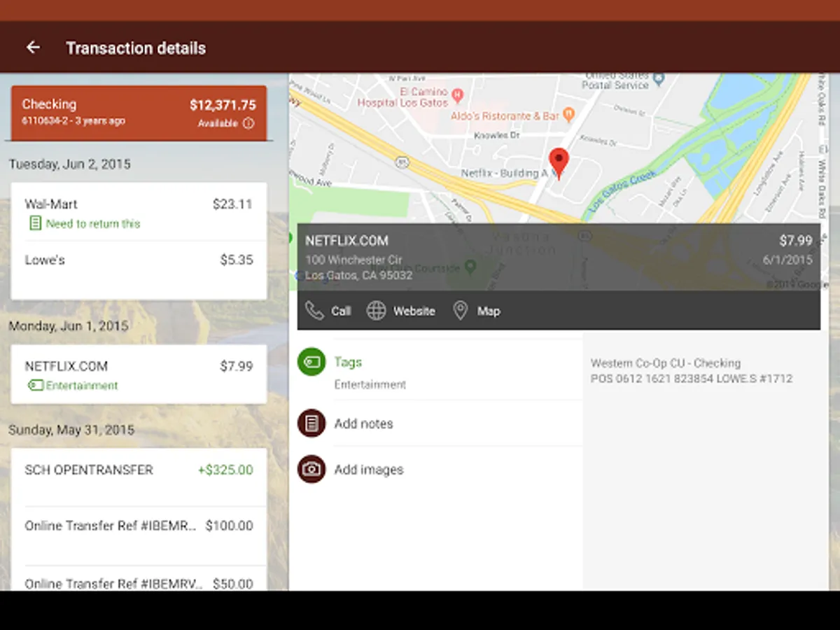This screenshot has height=630, width=840.
Task: Select the Online Transfer $100.00 transaction
Action: pos(139,536)
